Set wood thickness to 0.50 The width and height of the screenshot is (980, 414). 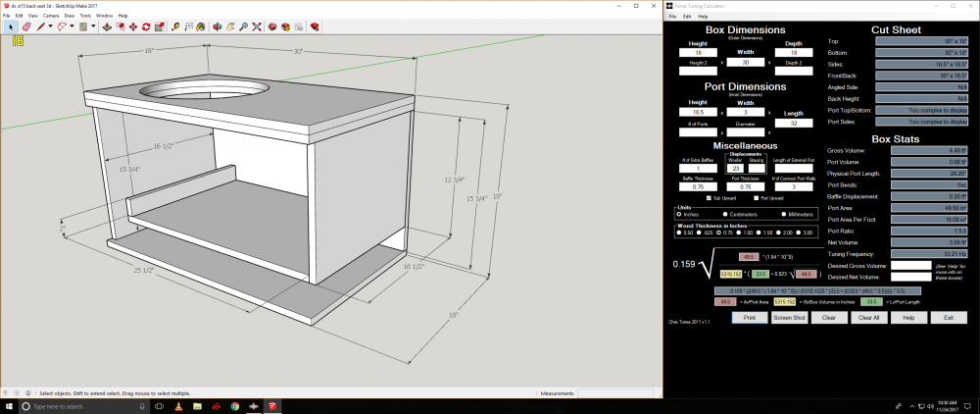click(x=679, y=233)
